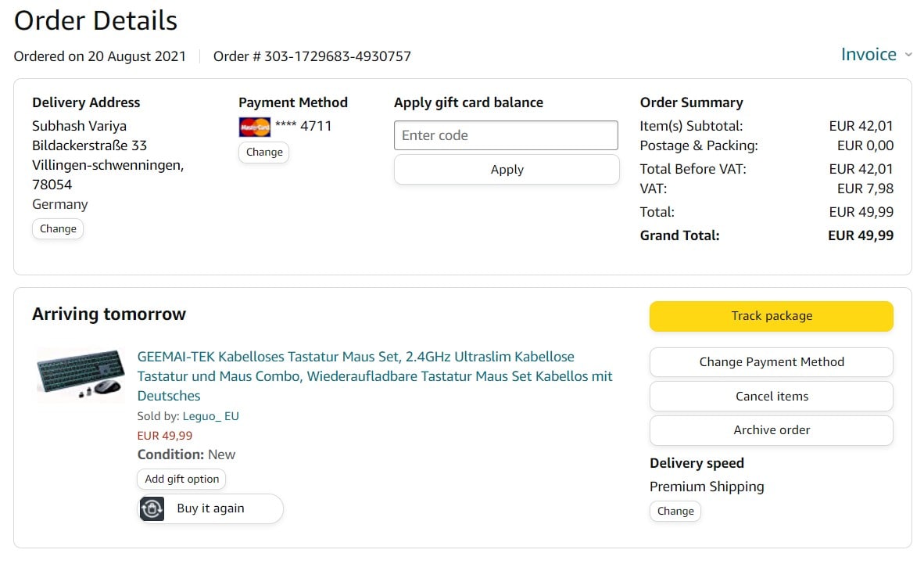Click the order number text
Viewport: 924px width, 564px height.
click(312, 56)
